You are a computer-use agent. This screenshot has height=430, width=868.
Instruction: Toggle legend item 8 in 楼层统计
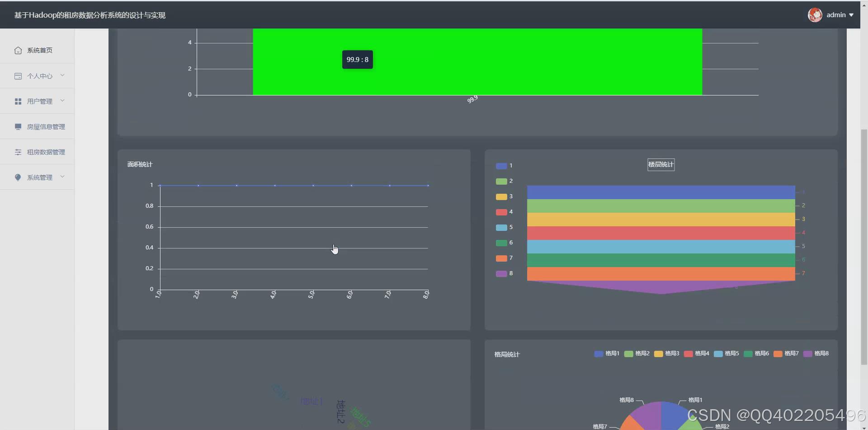click(504, 273)
